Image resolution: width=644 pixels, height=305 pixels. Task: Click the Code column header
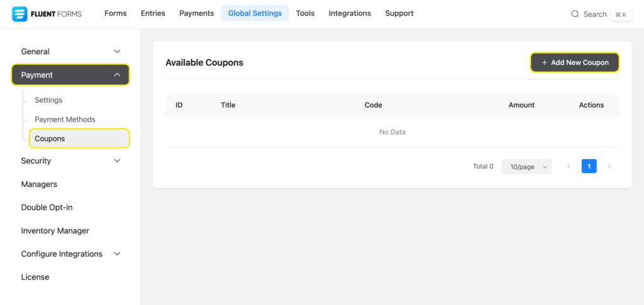(374, 105)
